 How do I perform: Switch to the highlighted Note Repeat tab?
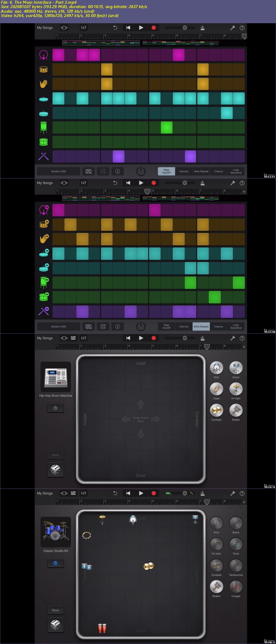201,327
